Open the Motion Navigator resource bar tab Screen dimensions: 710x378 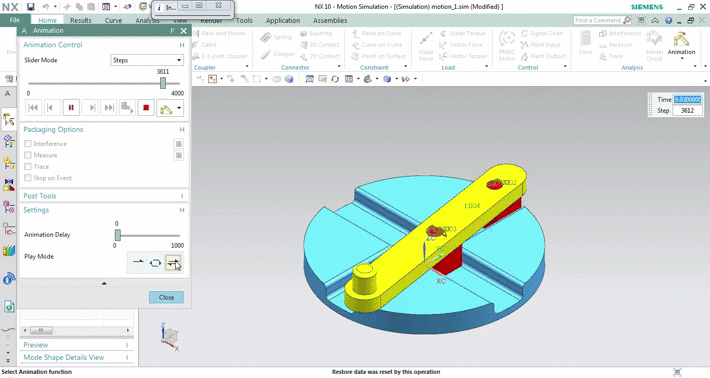[x=9, y=120]
